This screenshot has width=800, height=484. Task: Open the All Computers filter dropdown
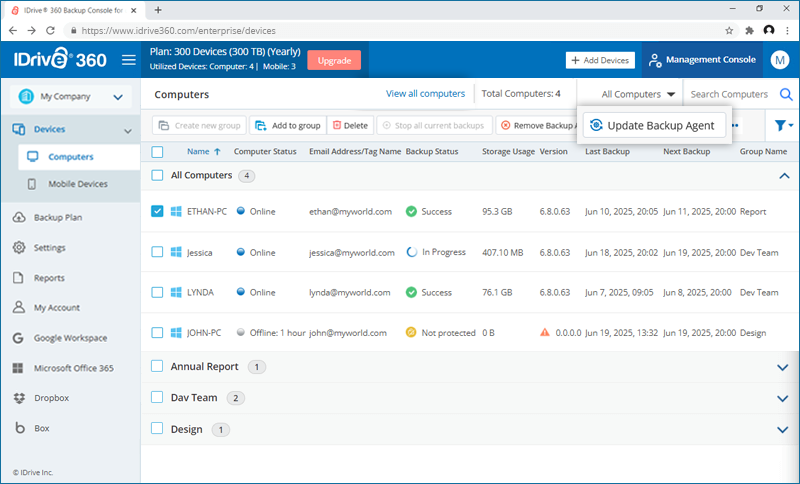[638, 95]
